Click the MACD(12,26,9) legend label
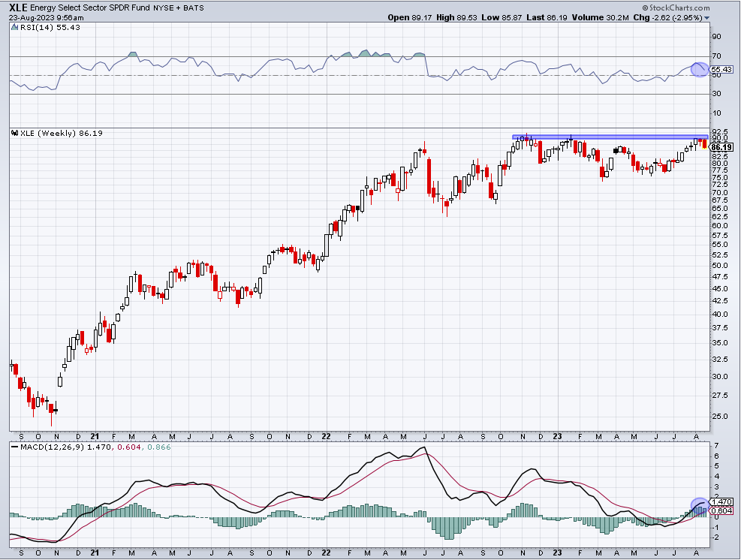This screenshot has height=560, width=741. tap(53, 447)
